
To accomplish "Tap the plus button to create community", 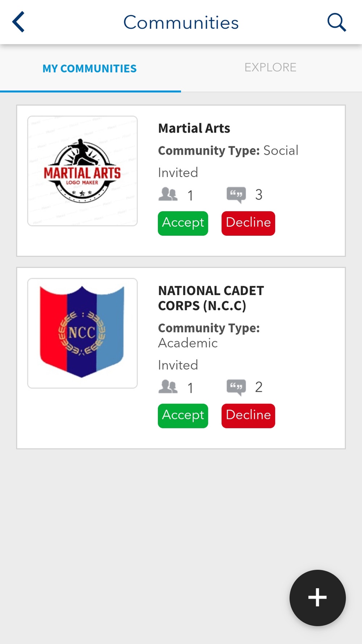I will (317, 598).
